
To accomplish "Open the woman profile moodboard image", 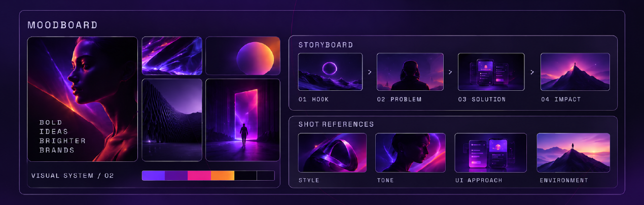I will (x=83, y=99).
